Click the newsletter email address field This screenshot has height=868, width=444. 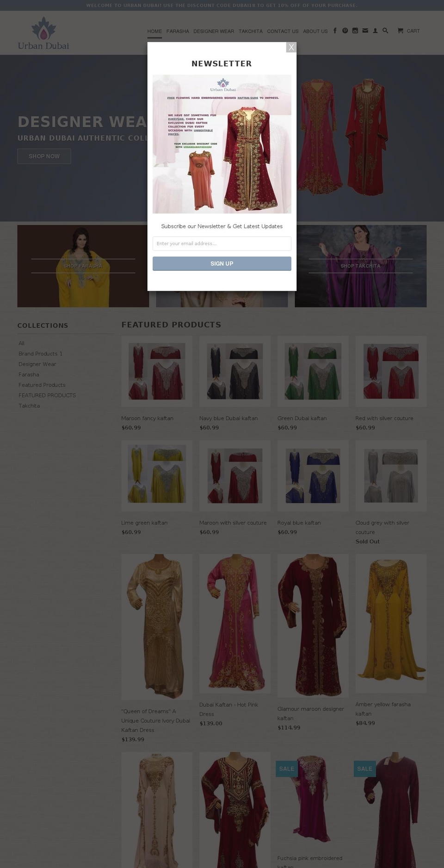(x=222, y=244)
